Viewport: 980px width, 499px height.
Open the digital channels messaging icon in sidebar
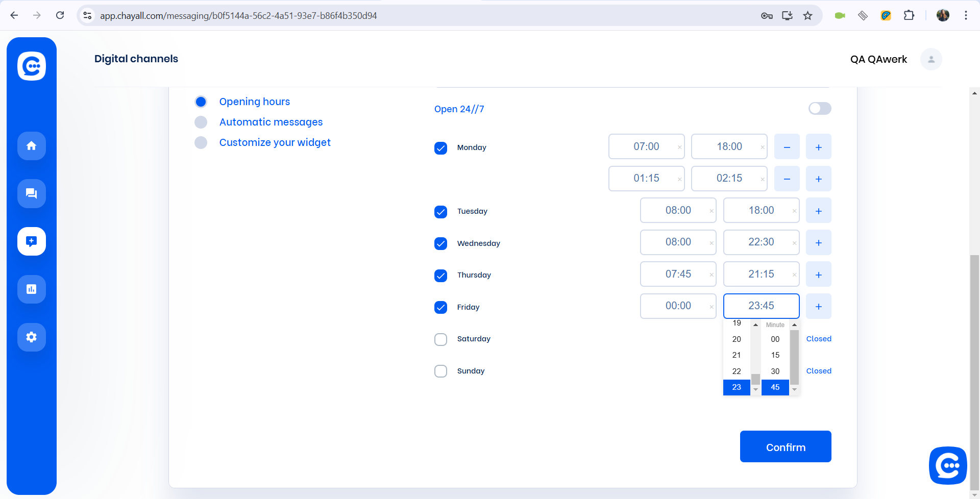pos(32,241)
